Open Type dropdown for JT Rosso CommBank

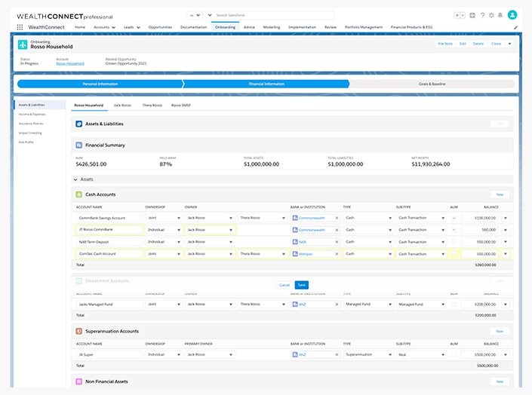(368, 230)
